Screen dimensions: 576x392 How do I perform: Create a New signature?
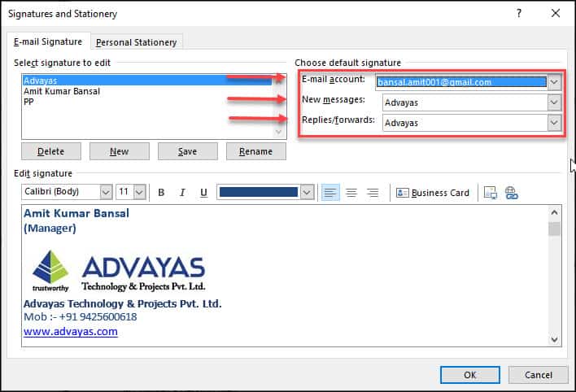tap(120, 151)
